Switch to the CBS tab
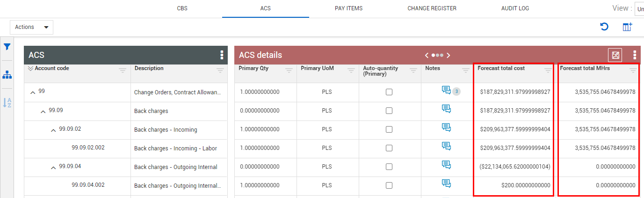644x198 pixels. click(x=182, y=8)
